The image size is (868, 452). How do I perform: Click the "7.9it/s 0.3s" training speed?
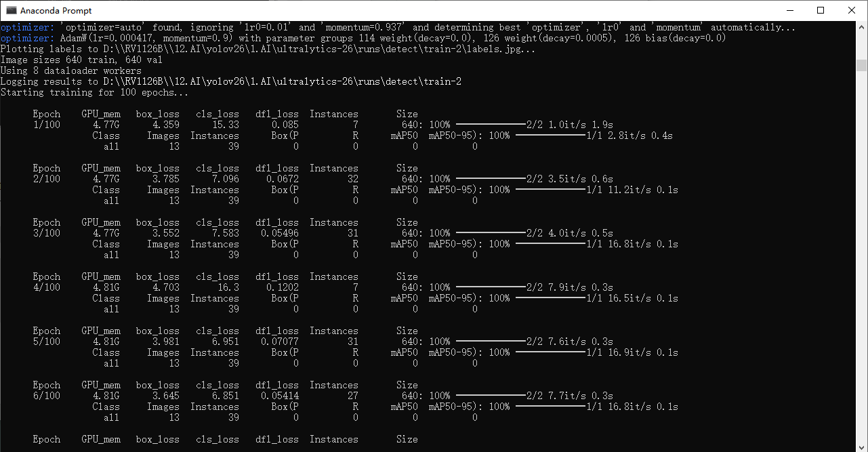click(x=581, y=288)
